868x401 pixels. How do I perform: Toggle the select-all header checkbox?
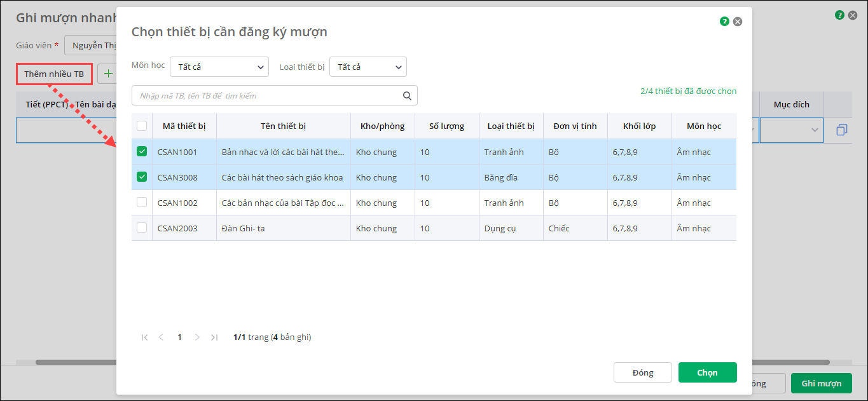click(x=142, y=126)
